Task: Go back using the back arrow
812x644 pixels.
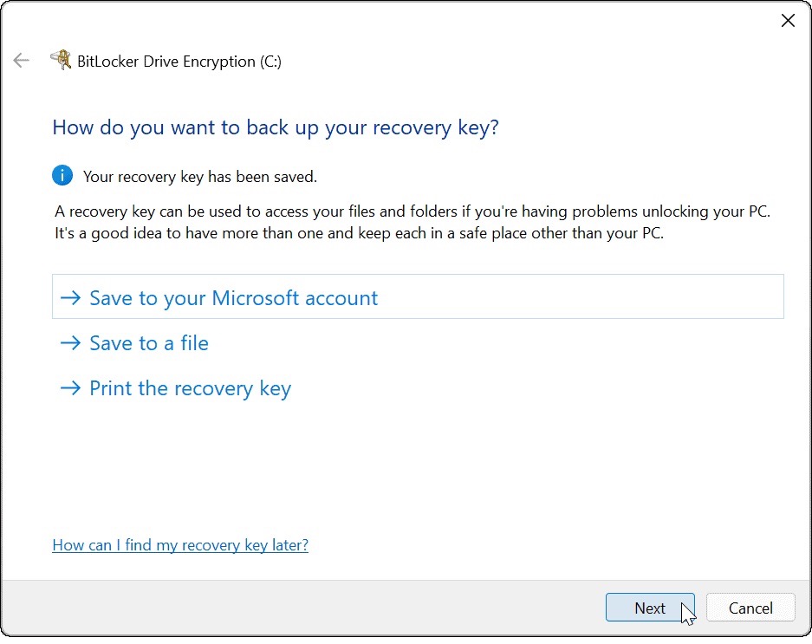Action: point(21,61)
